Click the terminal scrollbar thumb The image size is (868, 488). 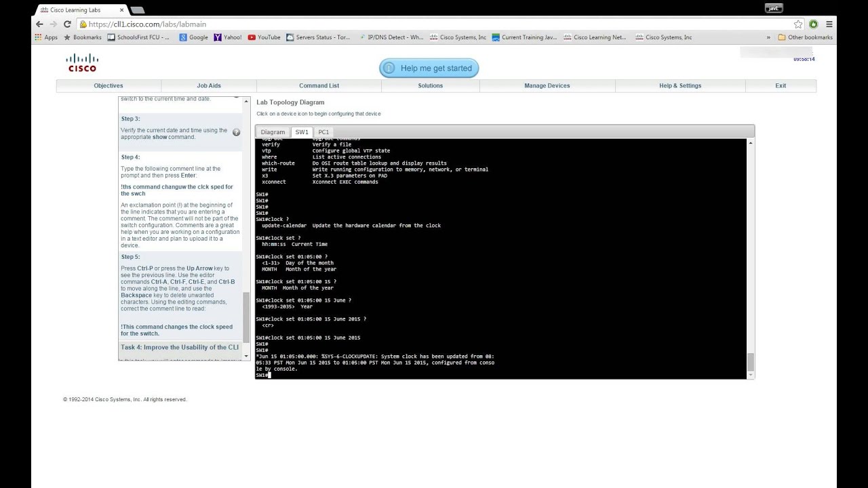coord(751,361)
